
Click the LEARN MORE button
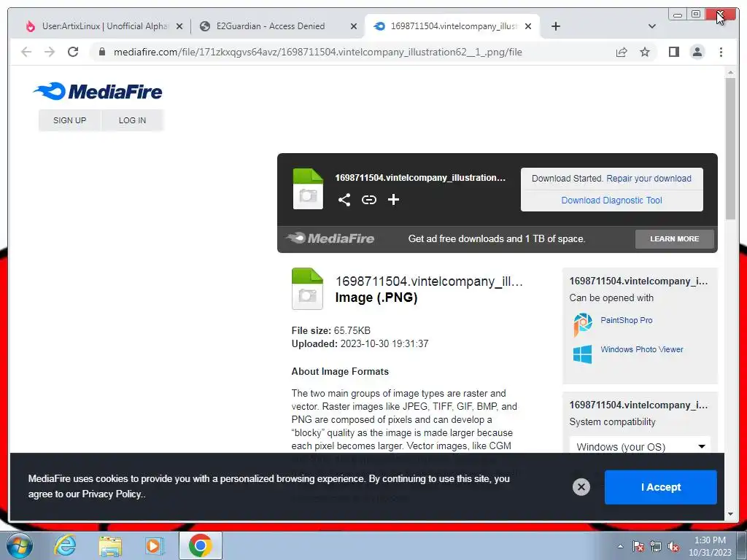(674, 239)
